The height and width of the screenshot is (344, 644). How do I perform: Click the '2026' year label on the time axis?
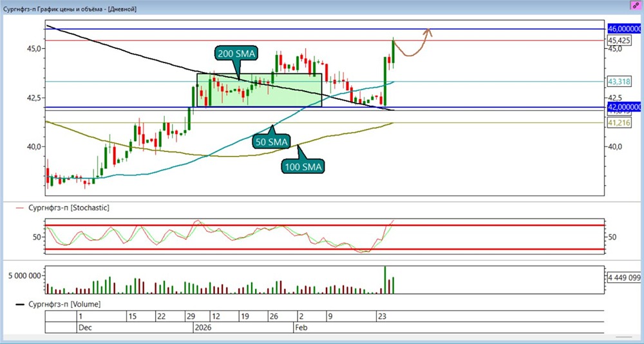click(x=202, y=329)
